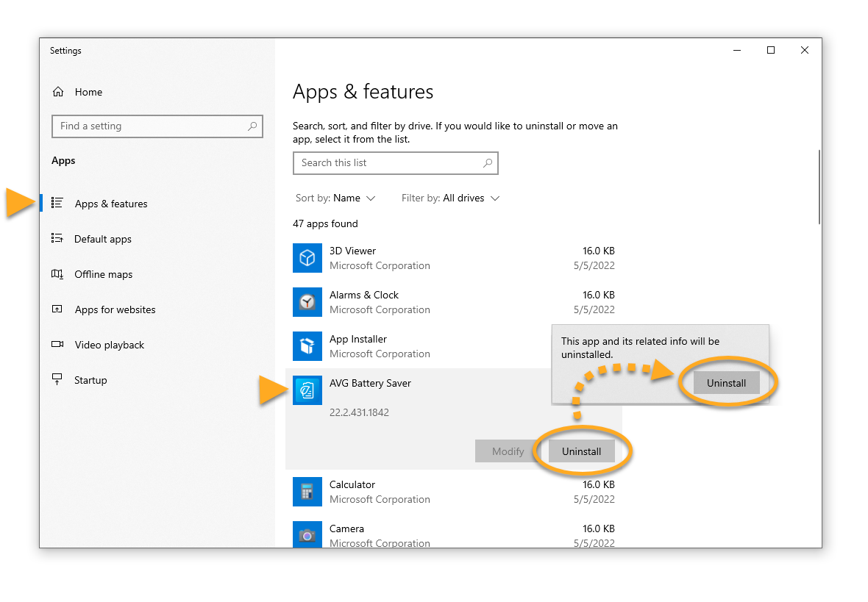Select the Camera app icon
This screenshot has height=602, width=868.
[x=307, y=534]
